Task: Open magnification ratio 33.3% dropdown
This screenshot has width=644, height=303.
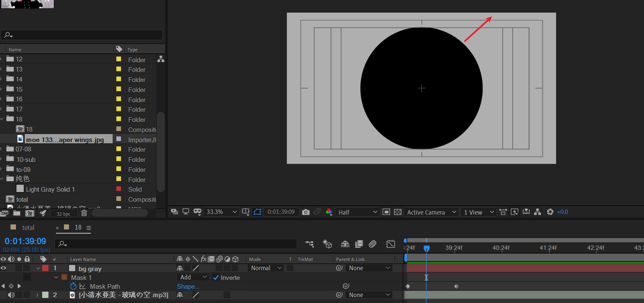Action: pyautogui.click(x=221, y=212)
